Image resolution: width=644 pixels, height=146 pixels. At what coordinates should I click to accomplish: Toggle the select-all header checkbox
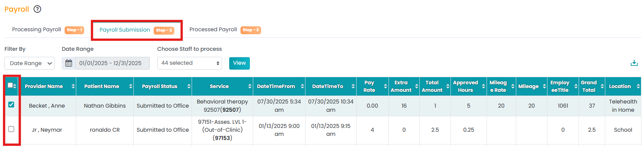pyautogui.click(x=10, y=85)
